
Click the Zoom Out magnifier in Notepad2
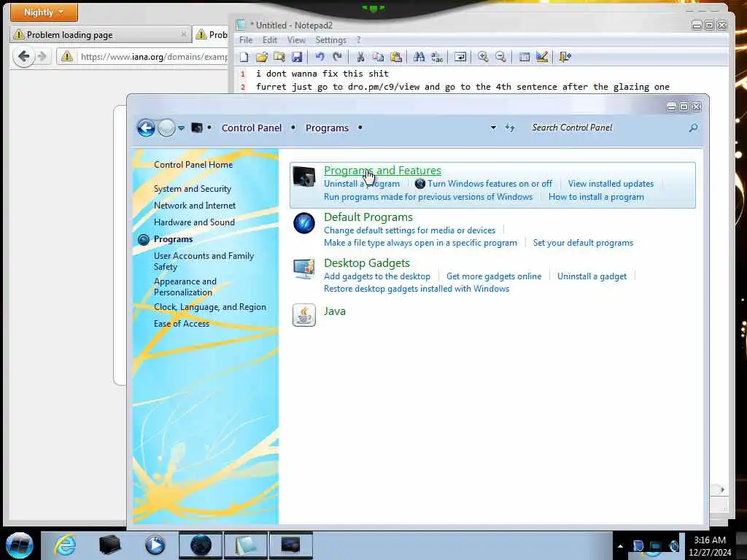500,57
